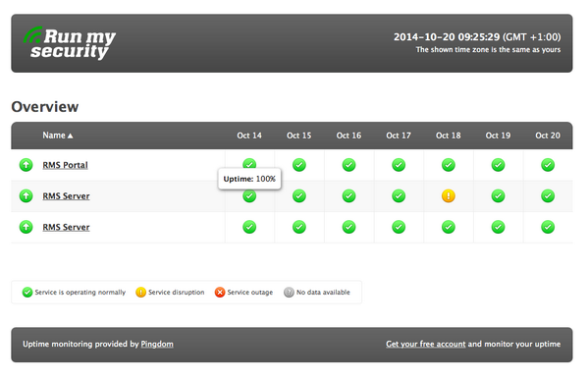Open the RMS Portal link
This screenshot has width=588, height=380.
[65, 165]
